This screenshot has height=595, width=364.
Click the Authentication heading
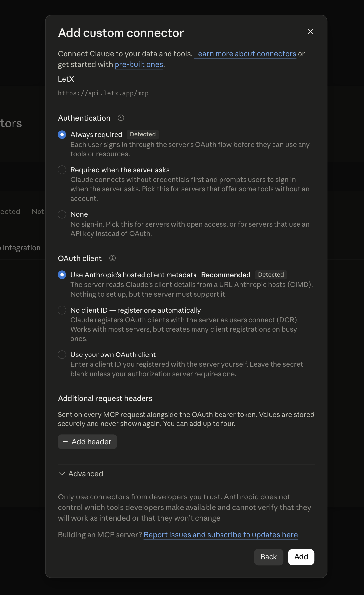pyautogui.click(x=84, y=118)
